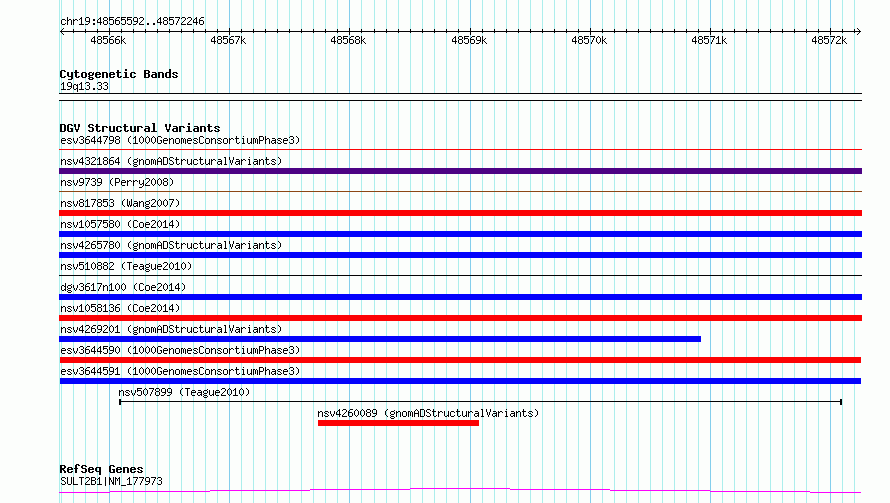Select variant label nsv1057580 (Coe2014)
Image resolution: width=890 pixels, height=503 pixels.
point(120,224)
